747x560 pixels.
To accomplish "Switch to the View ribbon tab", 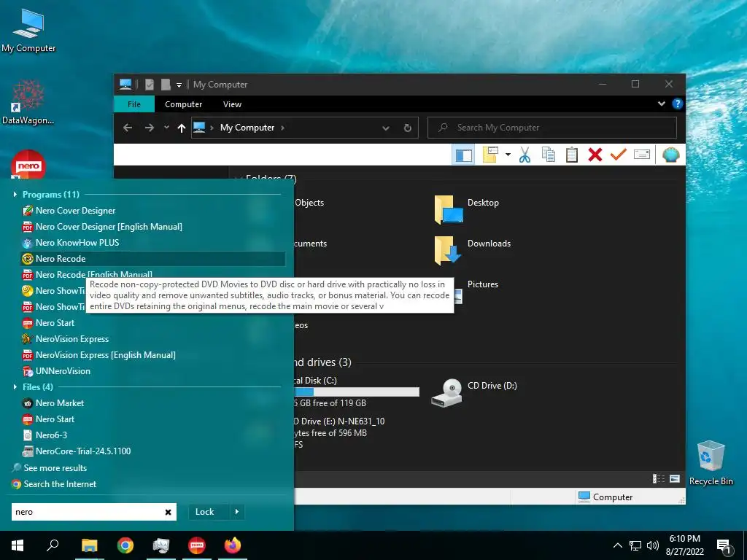I will 232,104.
